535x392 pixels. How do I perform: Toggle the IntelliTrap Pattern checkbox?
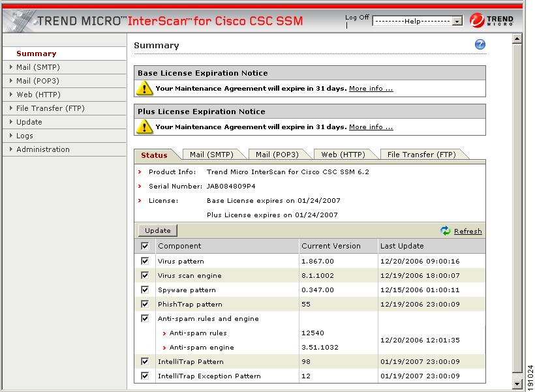click(145, 361)
